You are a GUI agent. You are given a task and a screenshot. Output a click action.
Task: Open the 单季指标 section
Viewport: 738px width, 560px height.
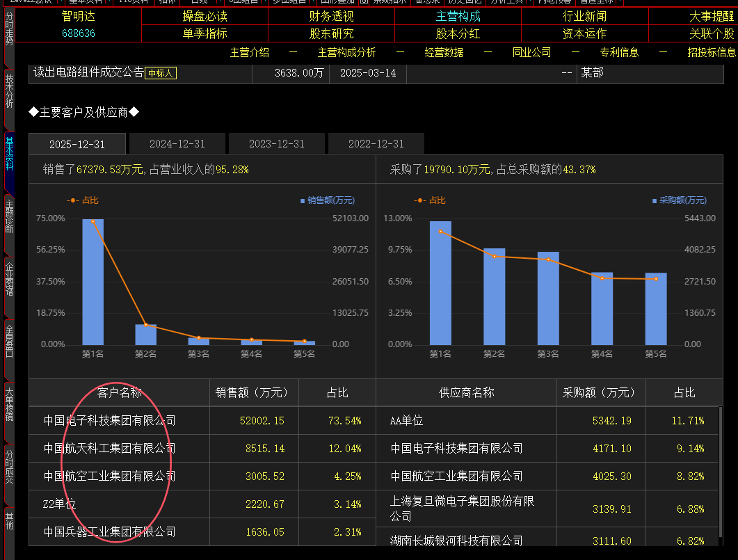(204, 34)
